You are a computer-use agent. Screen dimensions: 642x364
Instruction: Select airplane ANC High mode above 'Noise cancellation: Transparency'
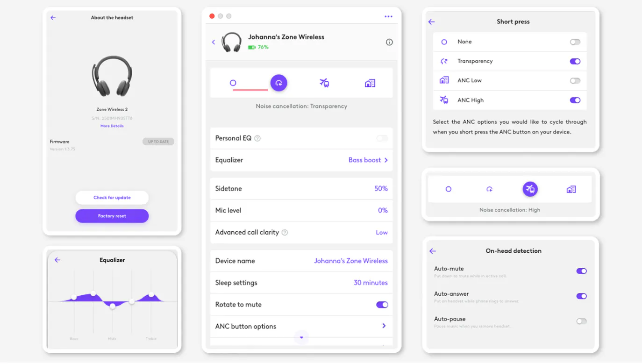pyautogui.click(x=324, y=83)
